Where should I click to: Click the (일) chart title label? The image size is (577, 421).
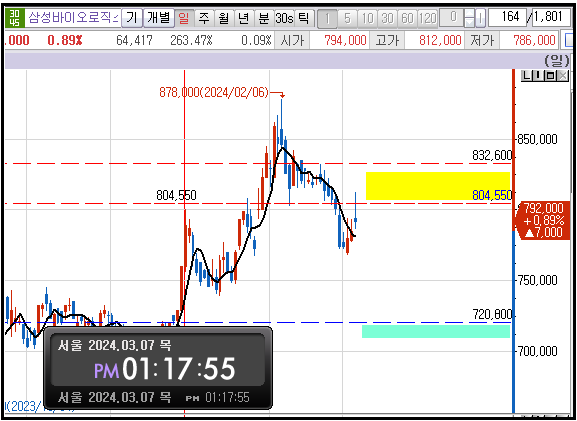click(557, 60)
